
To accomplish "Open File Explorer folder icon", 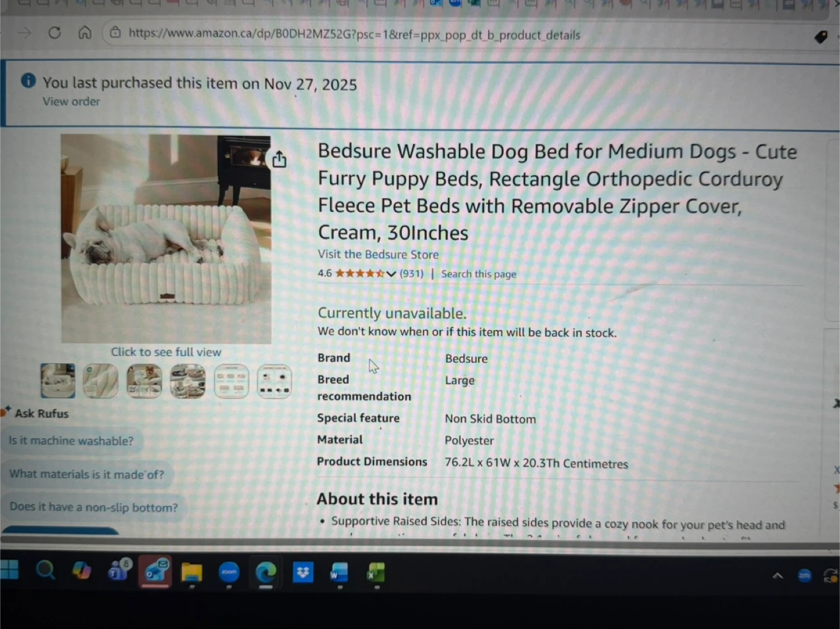I will pyautogui.click(x=191, y=572).
